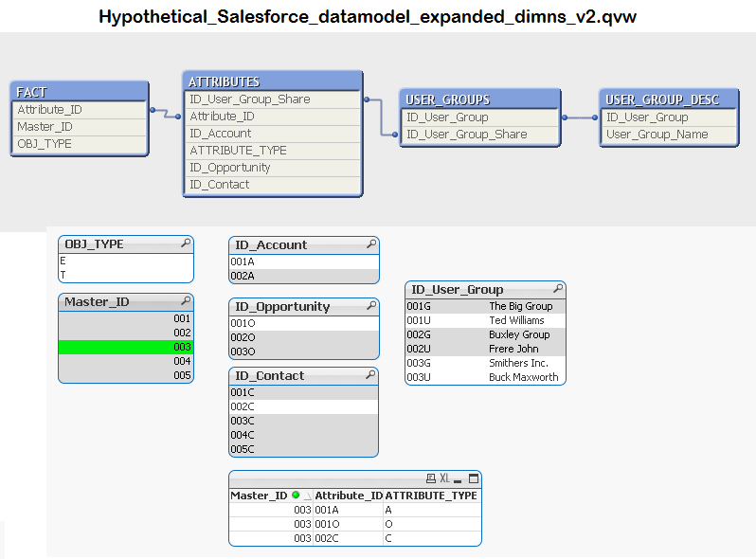Select user group 002U Frere John
This screenshot has height=559, width=756.
(x=485, y=349)
